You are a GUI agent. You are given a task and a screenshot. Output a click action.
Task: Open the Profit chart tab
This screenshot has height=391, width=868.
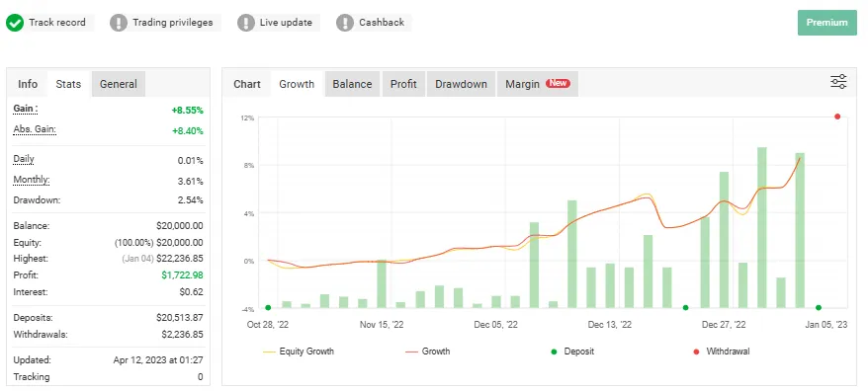(403, 84)
